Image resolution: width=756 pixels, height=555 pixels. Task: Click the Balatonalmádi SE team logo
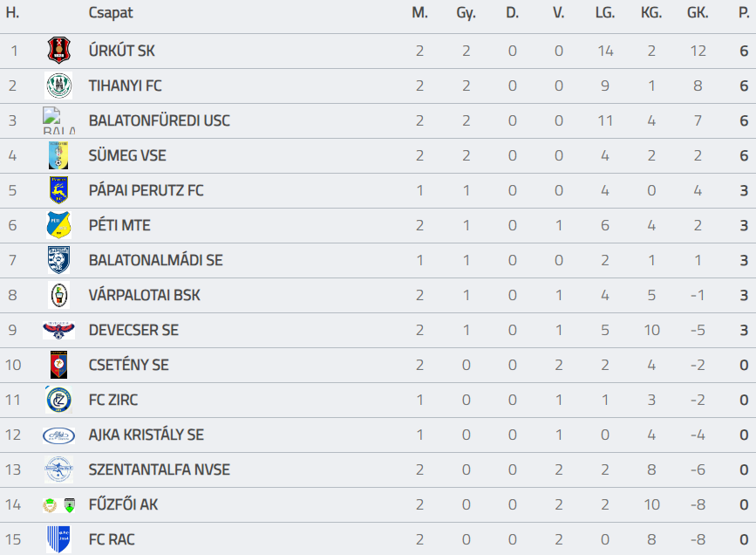point(58,260)
